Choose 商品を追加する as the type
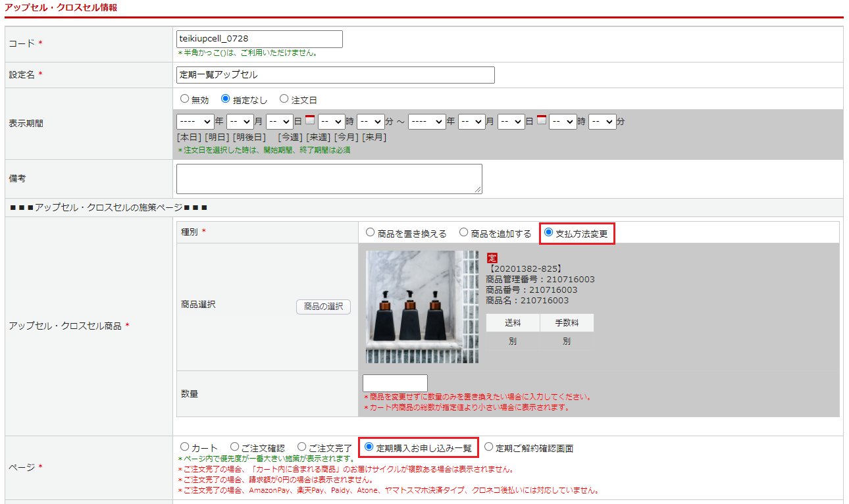Viewport: 849px width, 504px height. (x=464, y=233)
